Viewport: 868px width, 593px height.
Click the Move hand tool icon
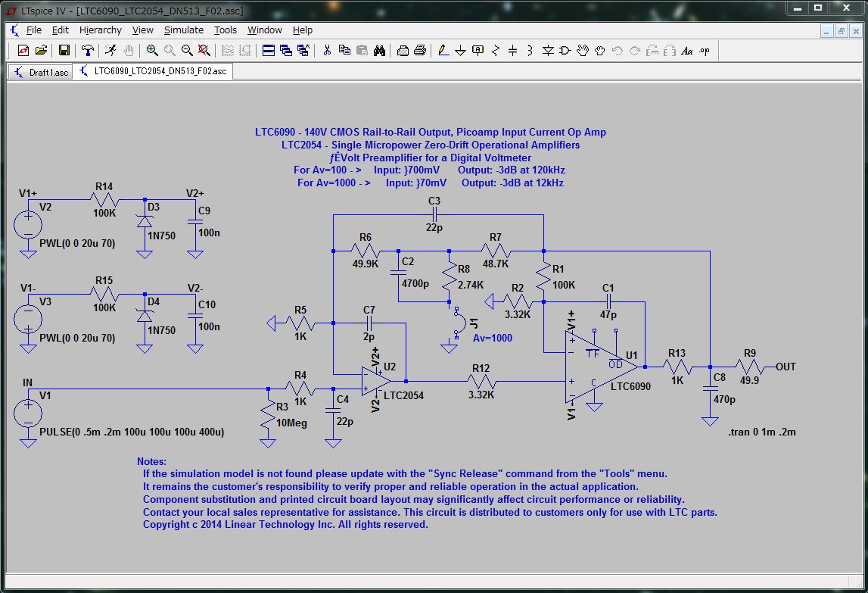click(583, 51)
